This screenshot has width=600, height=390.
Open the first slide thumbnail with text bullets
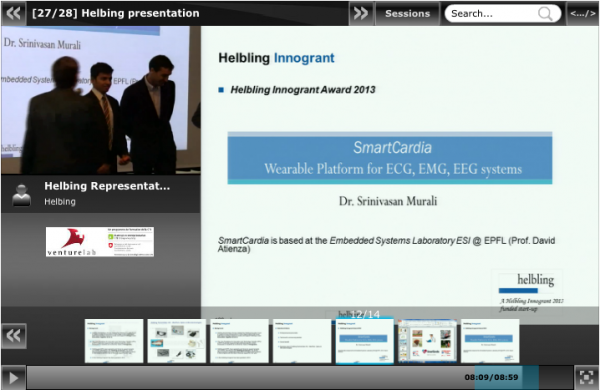point(114,341)
